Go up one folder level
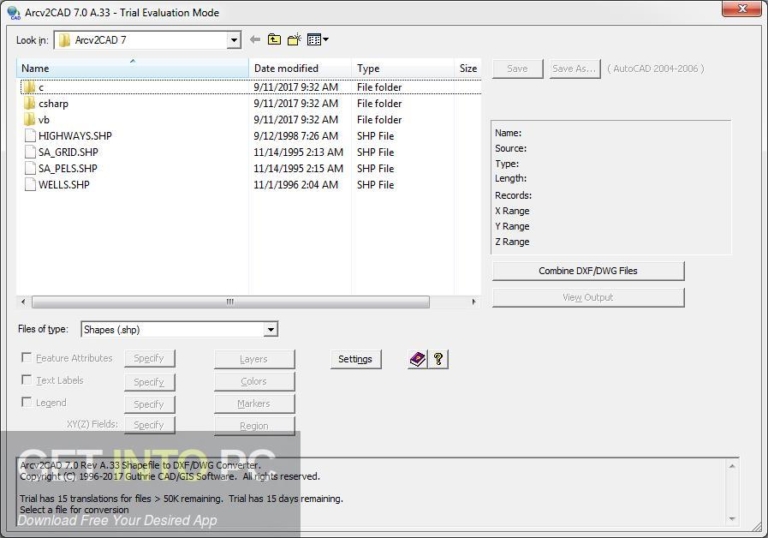This screenshot has width=768, height=538. point(274,40)
